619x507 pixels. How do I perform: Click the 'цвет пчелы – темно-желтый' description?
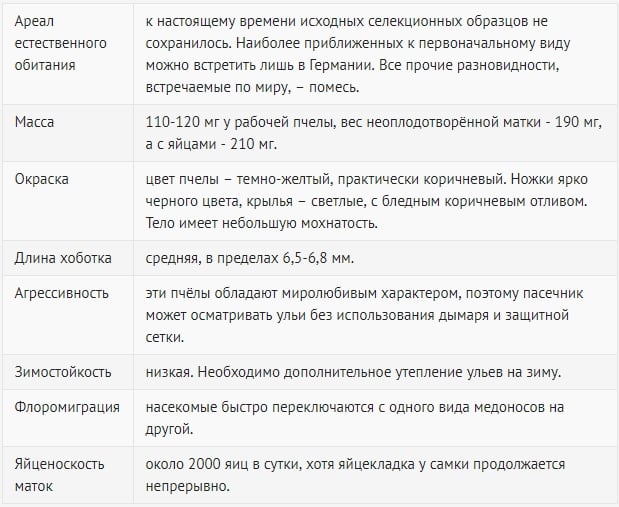236,179
